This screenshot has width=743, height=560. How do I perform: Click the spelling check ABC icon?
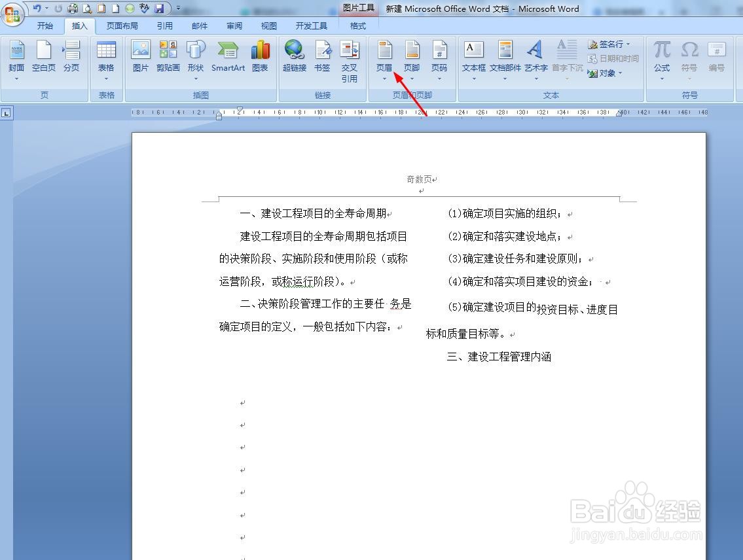coord(144,8)
